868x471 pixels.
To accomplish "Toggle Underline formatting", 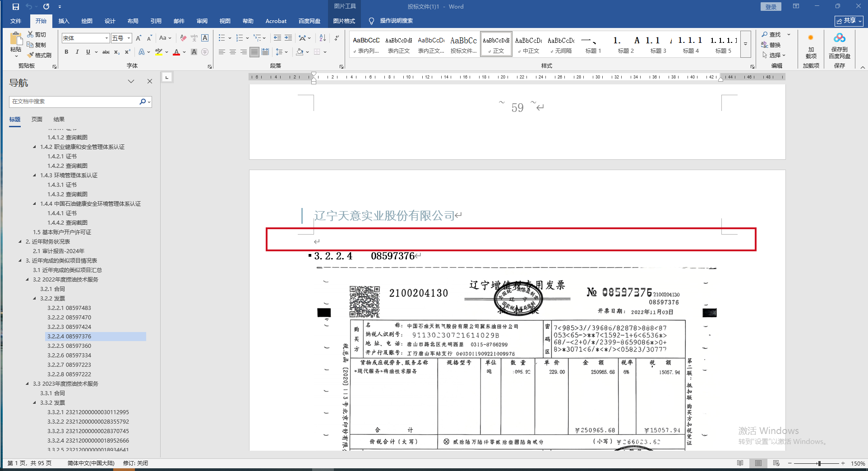I will coord(88,52).
